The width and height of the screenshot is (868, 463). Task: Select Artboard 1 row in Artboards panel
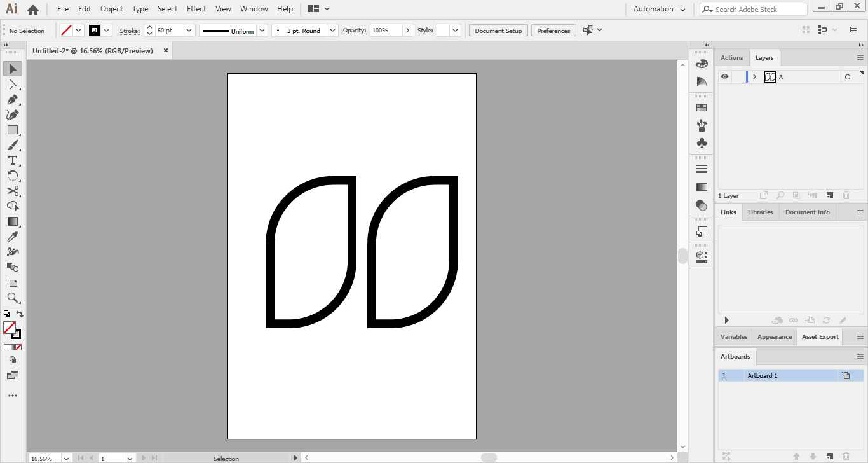(791, 375)
